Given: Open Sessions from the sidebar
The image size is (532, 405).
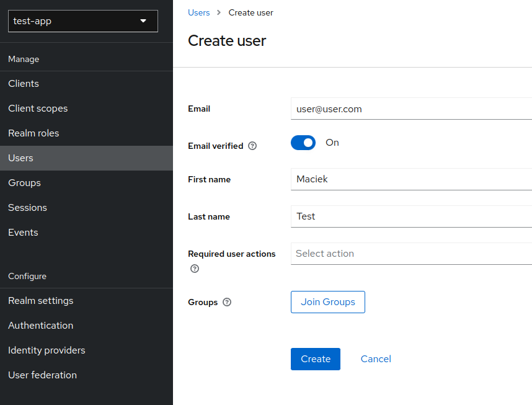Looking at the screenshot, I should (x=27, y=208).
